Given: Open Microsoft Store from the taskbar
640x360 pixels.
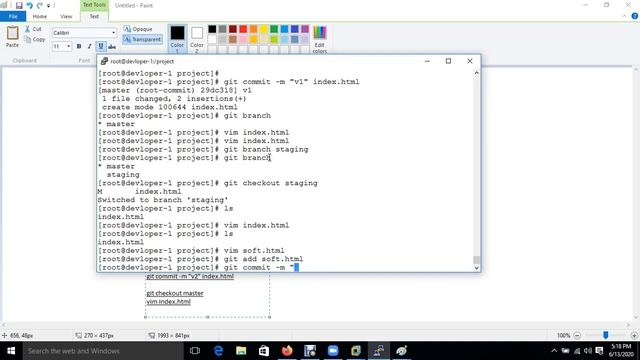Looking at the screenshot, I should tap(264, 351).
